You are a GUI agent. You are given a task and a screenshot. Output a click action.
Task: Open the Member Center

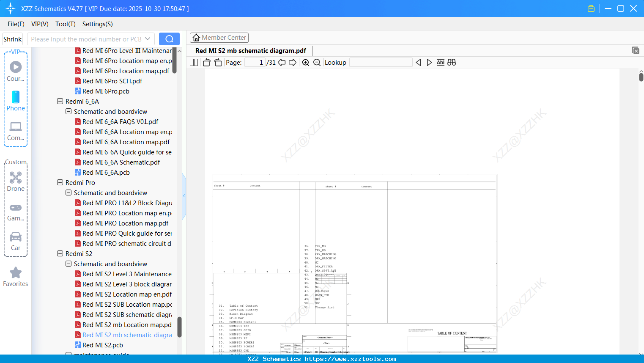point(219,37)
